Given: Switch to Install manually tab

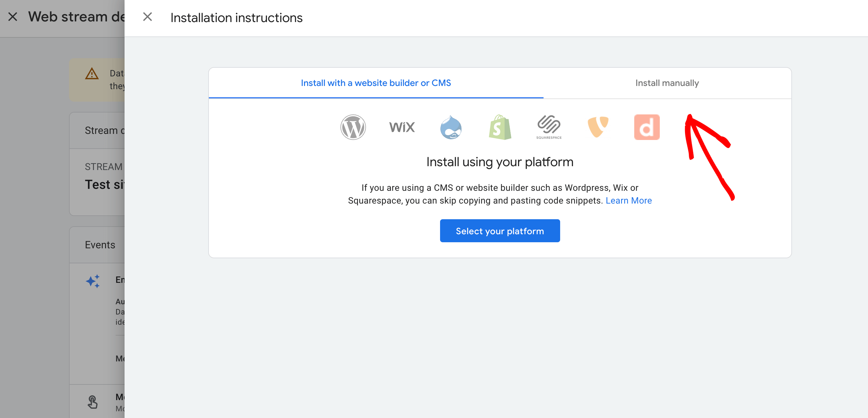Looking at the screenshot, I should (667, 84).
